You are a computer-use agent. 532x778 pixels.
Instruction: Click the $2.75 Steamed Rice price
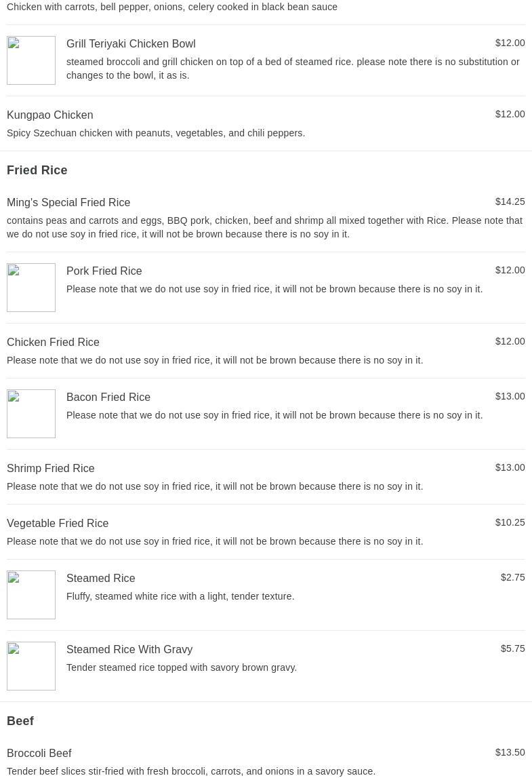click(x=512, y=577)
